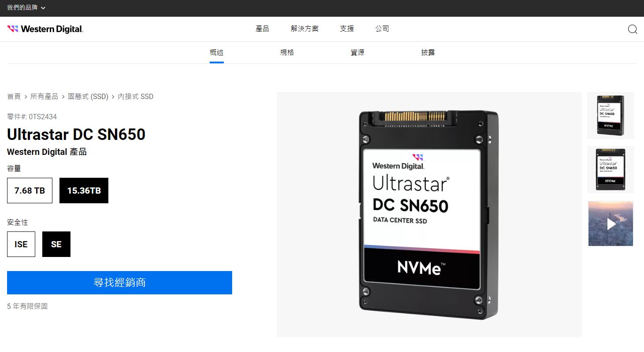This screenshot has width=644, height=352.
Task: Click the WD brand mark icon in header
Action: point(13,28)
